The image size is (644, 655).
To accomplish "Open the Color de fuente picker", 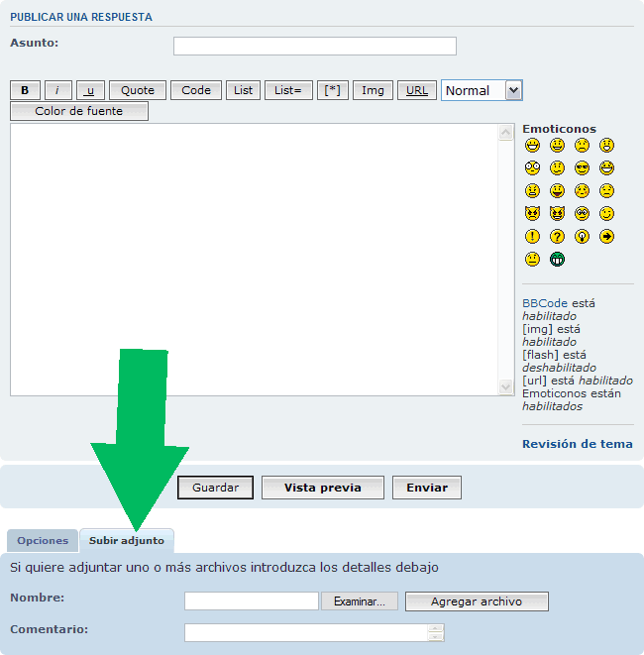I will (79, 111).
